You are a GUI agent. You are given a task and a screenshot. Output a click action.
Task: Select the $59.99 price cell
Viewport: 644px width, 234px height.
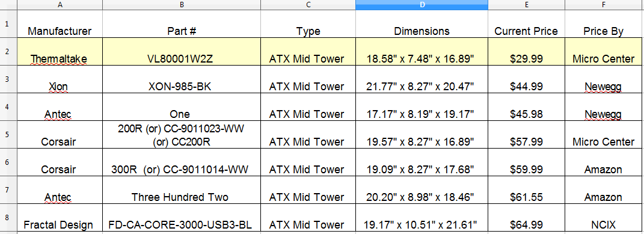(526, 162)
